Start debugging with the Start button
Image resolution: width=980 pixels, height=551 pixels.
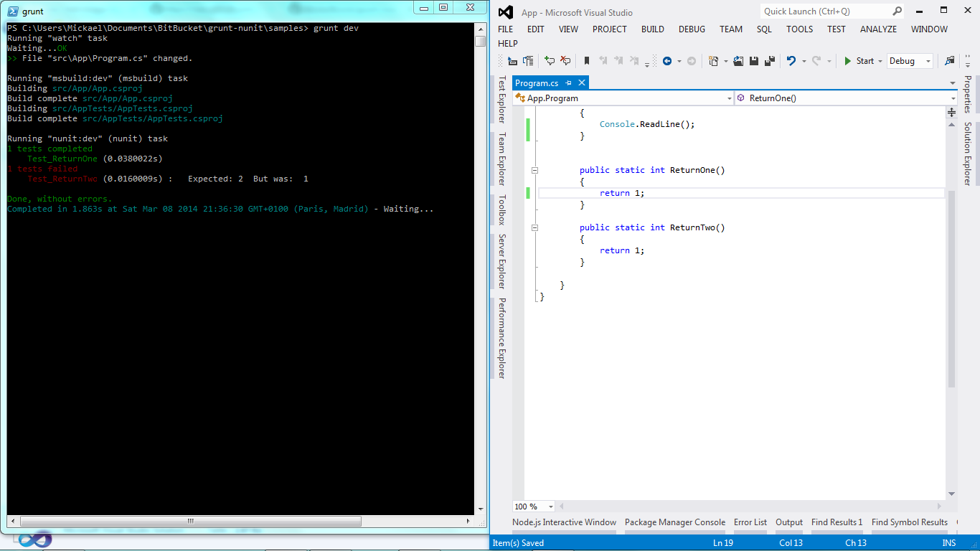[x=859, y=61]
